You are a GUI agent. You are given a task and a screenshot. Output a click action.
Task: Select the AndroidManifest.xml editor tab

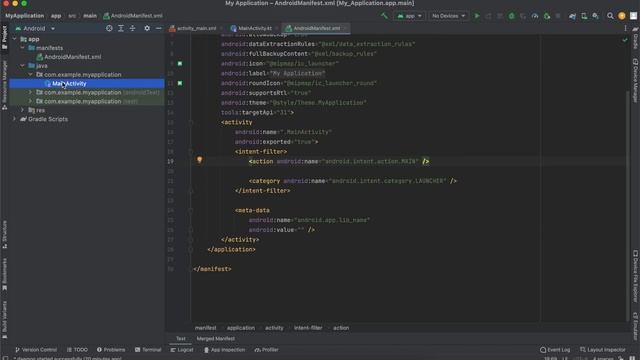316,28
